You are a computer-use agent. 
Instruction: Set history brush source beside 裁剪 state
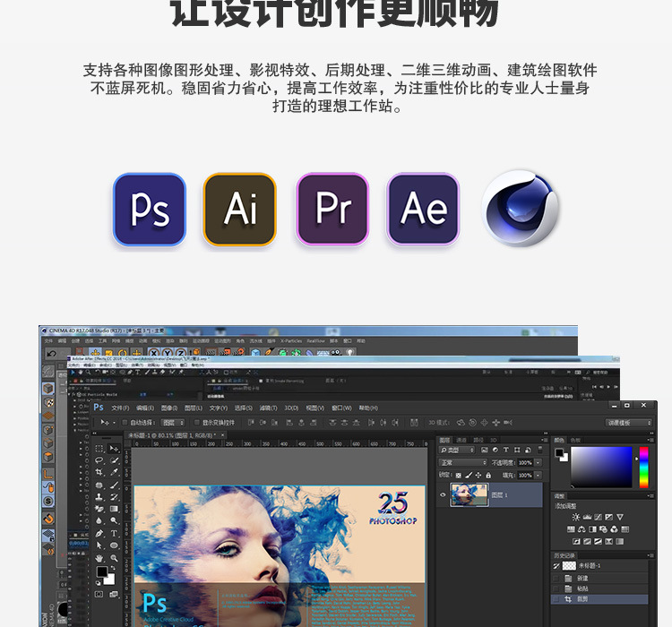[556, 599]
